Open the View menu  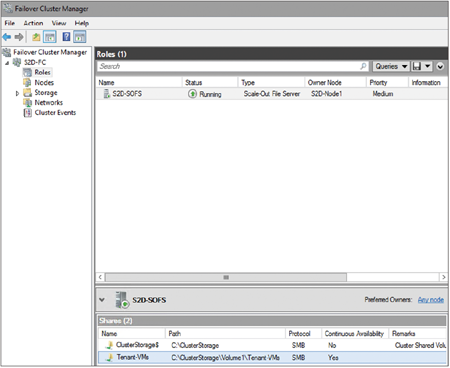tap(59, 23)
